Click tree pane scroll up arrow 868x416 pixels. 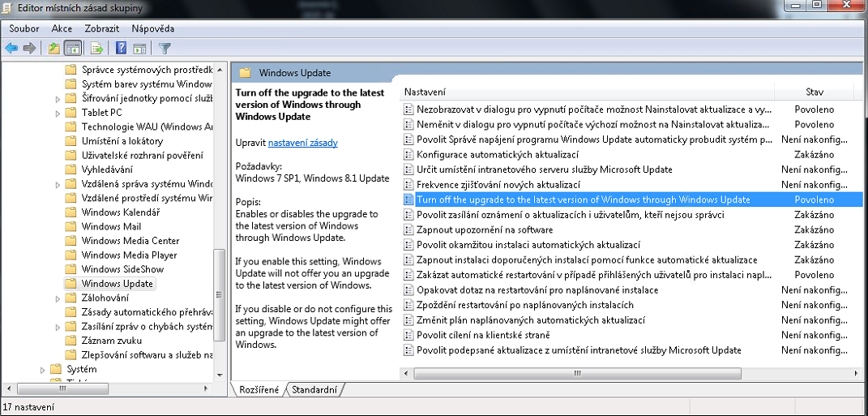point(219,70)
